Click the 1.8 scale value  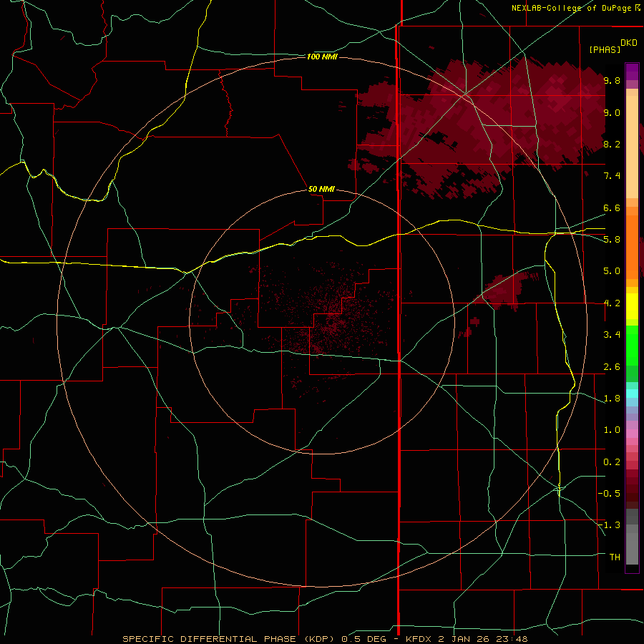(x=612, y=399)
